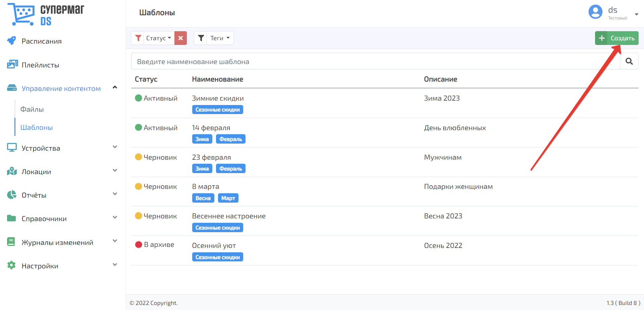Expand the Отчёты menu chevron
This screenshot has width=644, height=310.
pyautogui.click(x=115, y=194)
